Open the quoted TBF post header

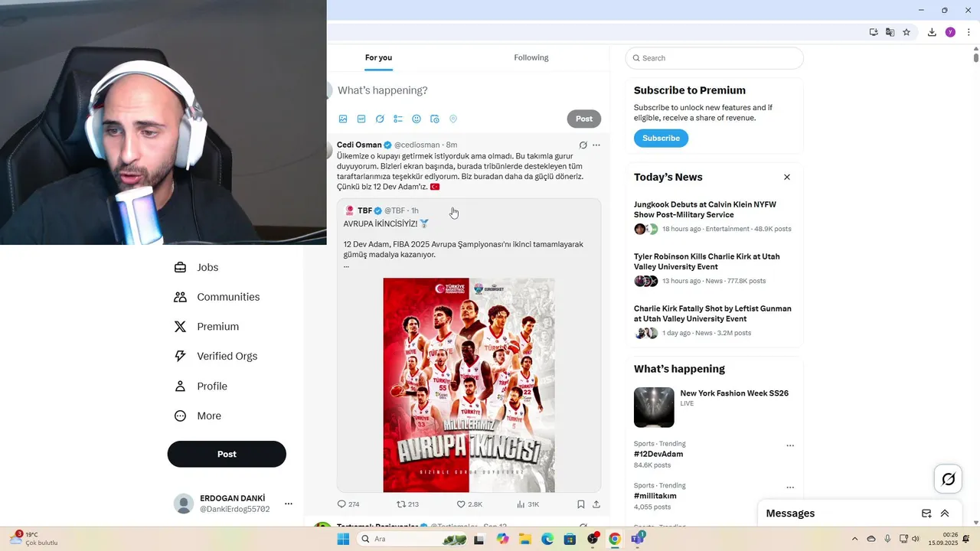pyautogui.click(x=381, y=210)
